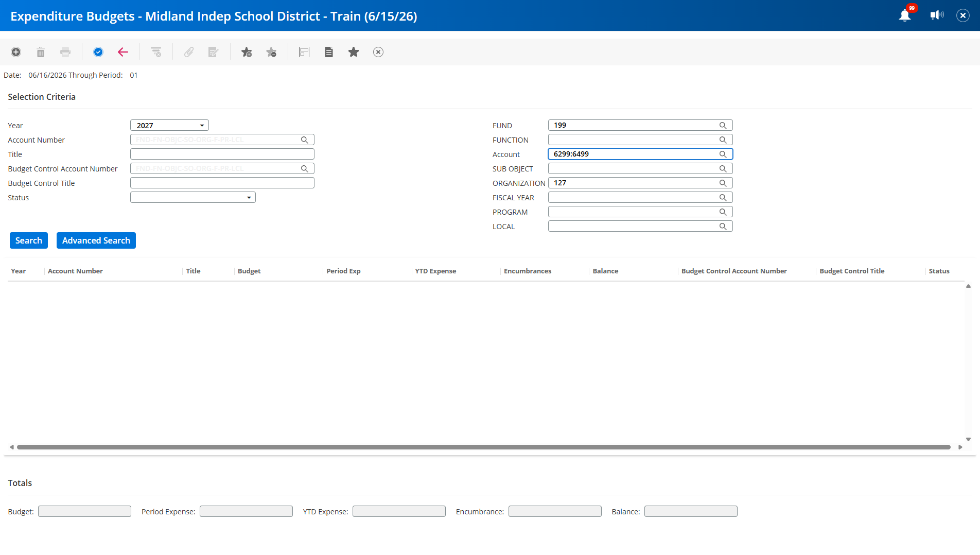This screenshot has height=555, width=980.
Task: Click Account Number field lookup magnifier
Action: point(305,140)
